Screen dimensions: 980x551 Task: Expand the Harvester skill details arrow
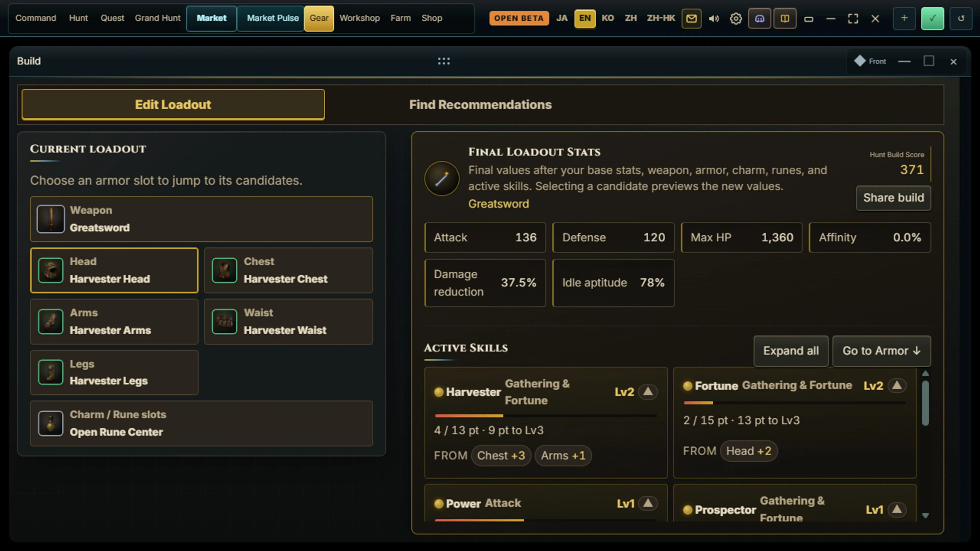pos(648,392)
